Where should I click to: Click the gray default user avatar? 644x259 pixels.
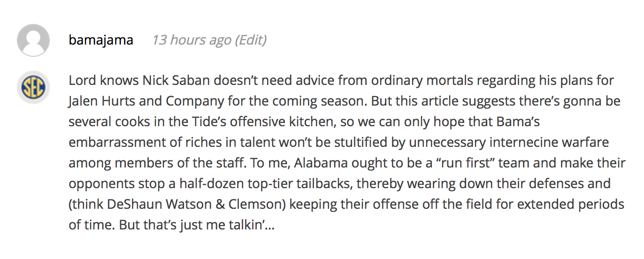point(33,40)
